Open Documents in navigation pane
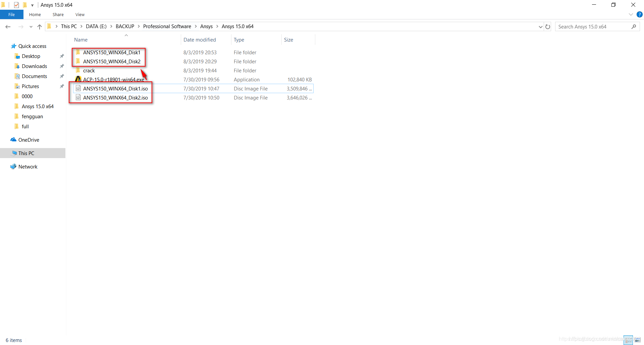This screenshot has height=345, width=644. (34, 76)
